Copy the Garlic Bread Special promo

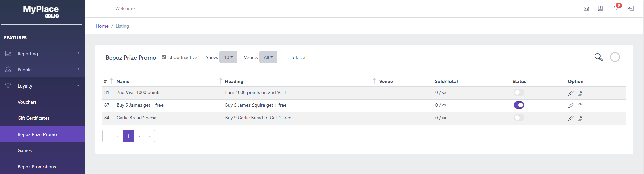tap(580, 118)
